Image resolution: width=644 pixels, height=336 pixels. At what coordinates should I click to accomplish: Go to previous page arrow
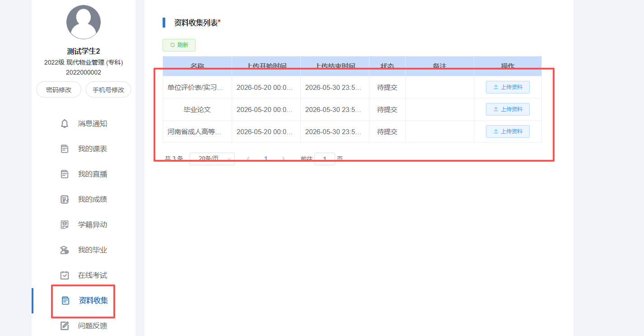pos(248,159)
